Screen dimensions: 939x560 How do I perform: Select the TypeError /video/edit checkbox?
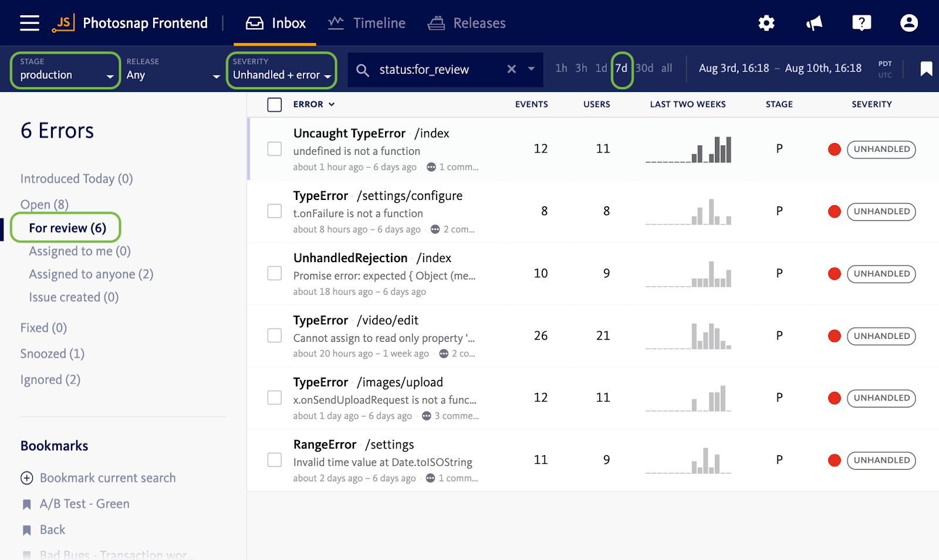275,335
